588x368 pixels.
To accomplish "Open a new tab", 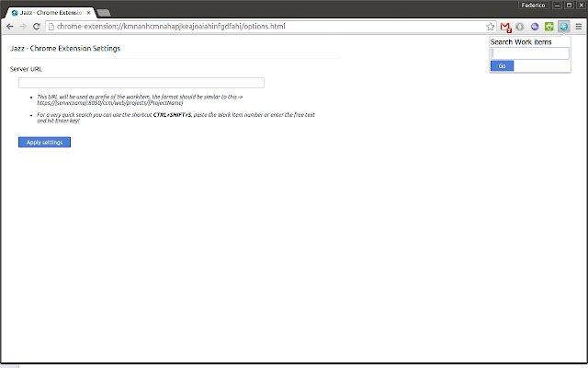I will point(104,13).
